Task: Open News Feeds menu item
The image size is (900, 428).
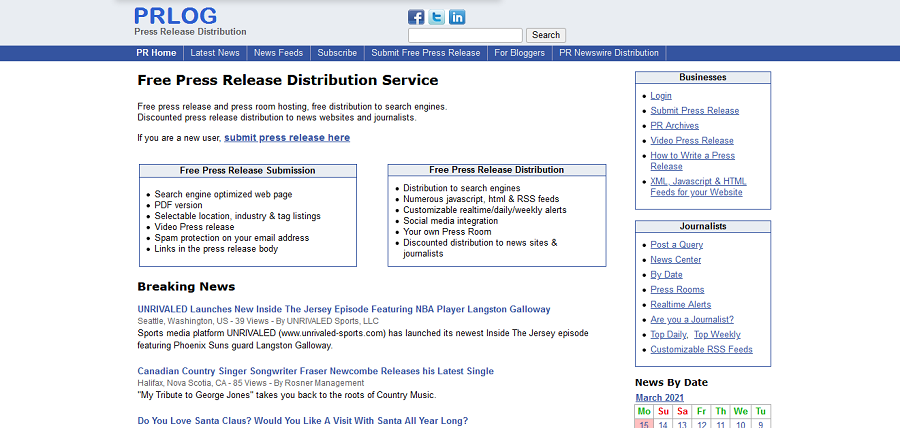Action: click(x=278, y=53)
